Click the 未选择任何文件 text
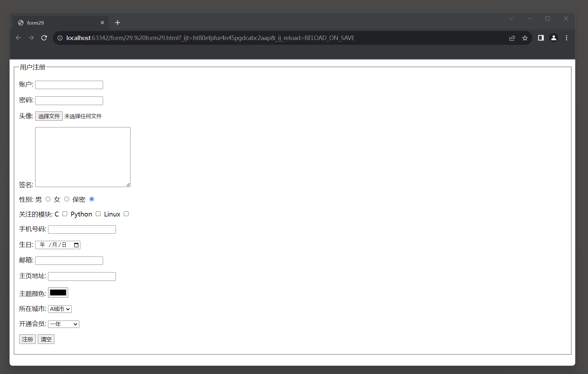This screenshot has height=374, width=588. [x=83, y=116]
